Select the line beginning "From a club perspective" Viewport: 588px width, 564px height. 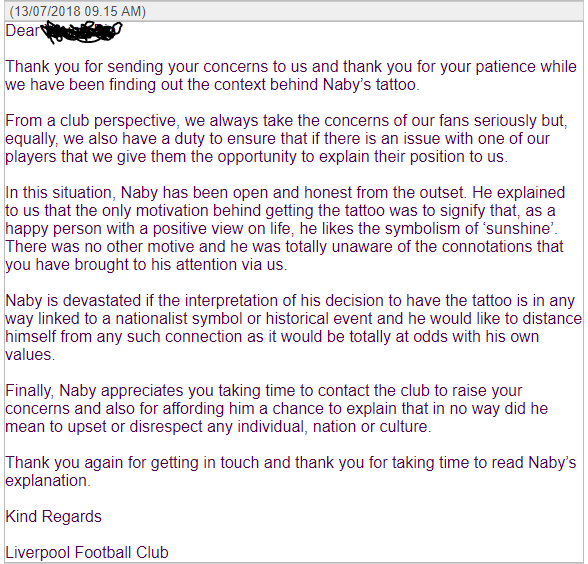pos(286,121)
